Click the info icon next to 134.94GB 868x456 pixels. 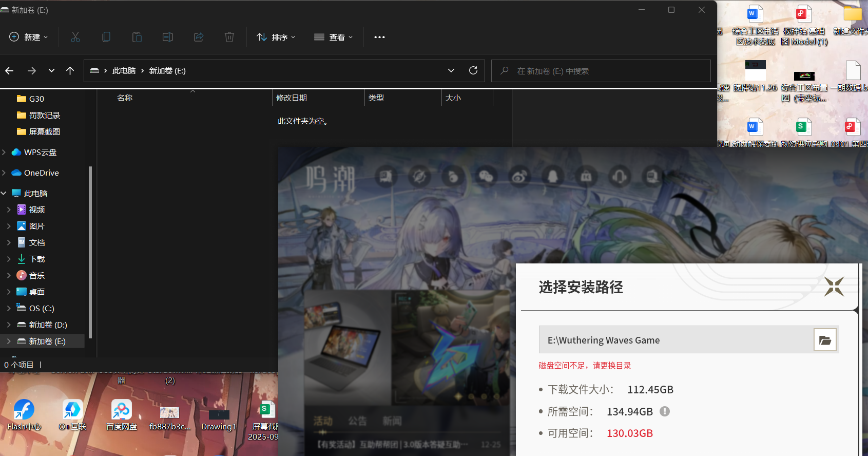[665, 411]
